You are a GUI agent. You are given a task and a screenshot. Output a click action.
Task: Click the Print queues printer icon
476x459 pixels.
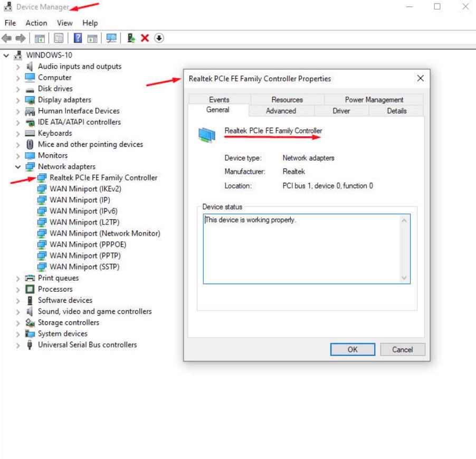pos(30,278)
